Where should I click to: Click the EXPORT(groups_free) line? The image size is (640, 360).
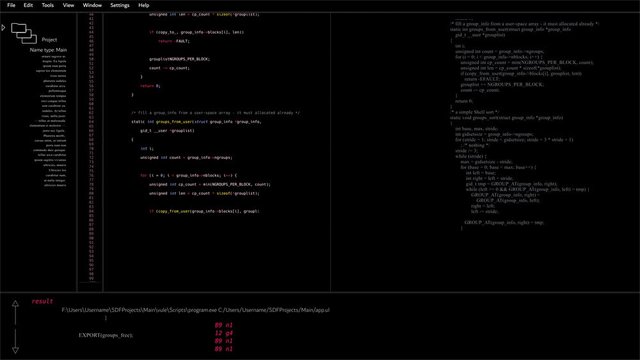[106, 335]
